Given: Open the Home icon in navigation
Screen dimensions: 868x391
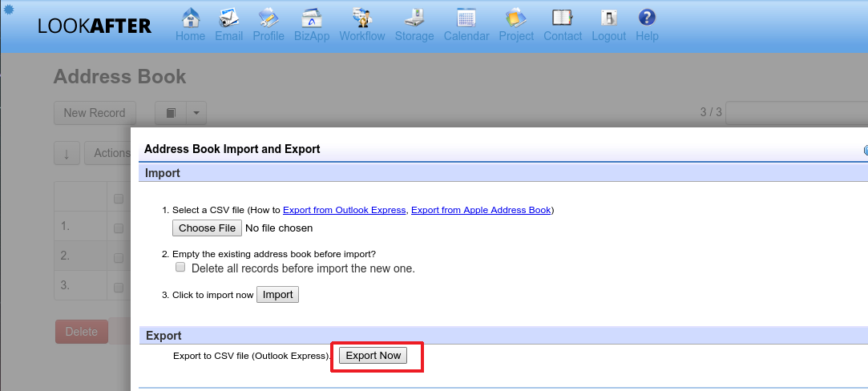Looking at the screenshot, I should pyautogui.click(x=190, y=18).
